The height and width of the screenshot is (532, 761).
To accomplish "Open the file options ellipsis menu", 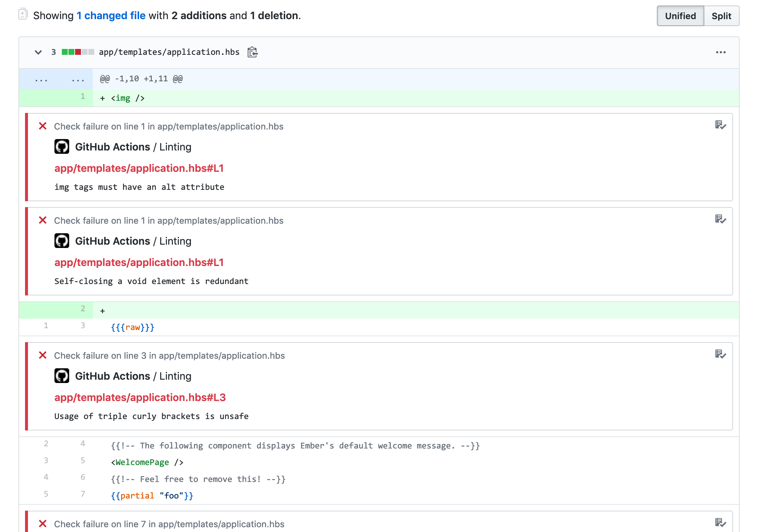I will [x=721, y=52].
